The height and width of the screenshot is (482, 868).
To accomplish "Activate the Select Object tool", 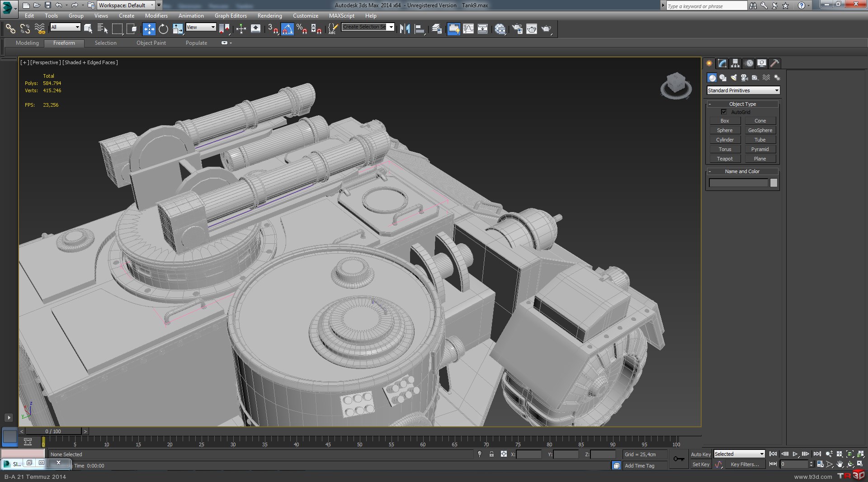I will (88, 29).
